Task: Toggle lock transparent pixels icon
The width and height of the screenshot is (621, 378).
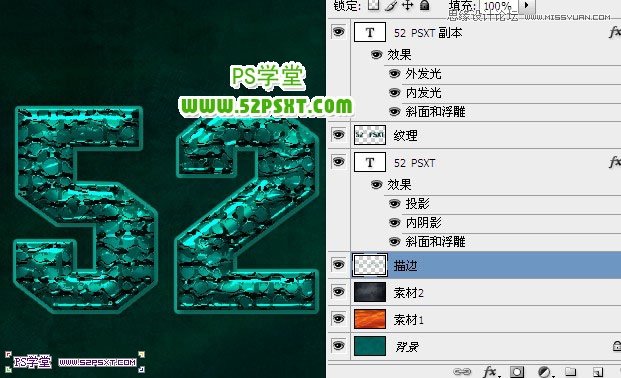Action: tap(373, 5)
